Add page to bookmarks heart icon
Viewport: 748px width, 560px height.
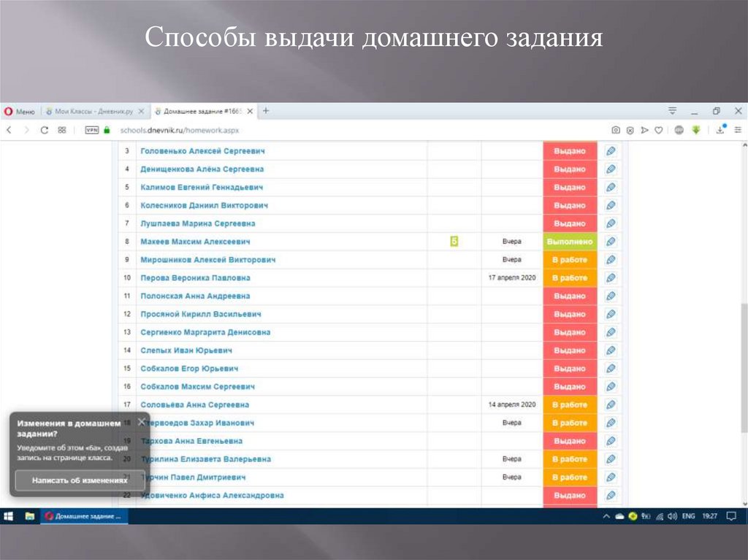(x=659, y=130)
